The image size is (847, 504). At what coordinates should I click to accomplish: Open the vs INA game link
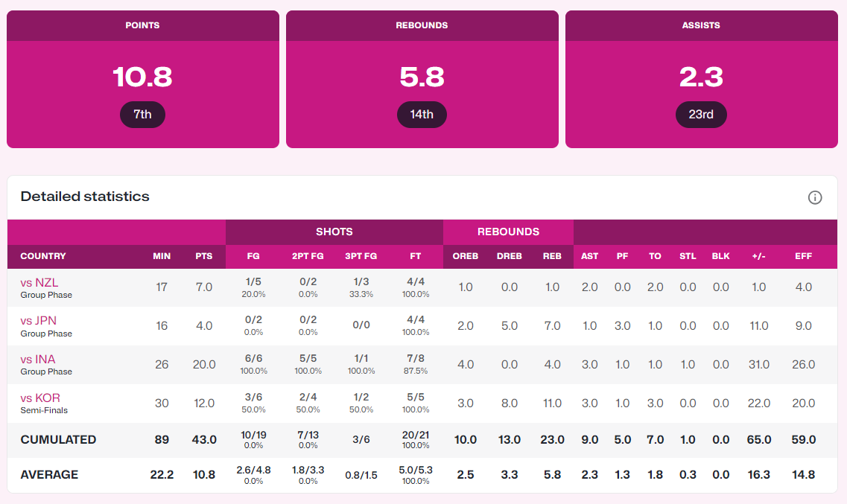click(38, 360)
